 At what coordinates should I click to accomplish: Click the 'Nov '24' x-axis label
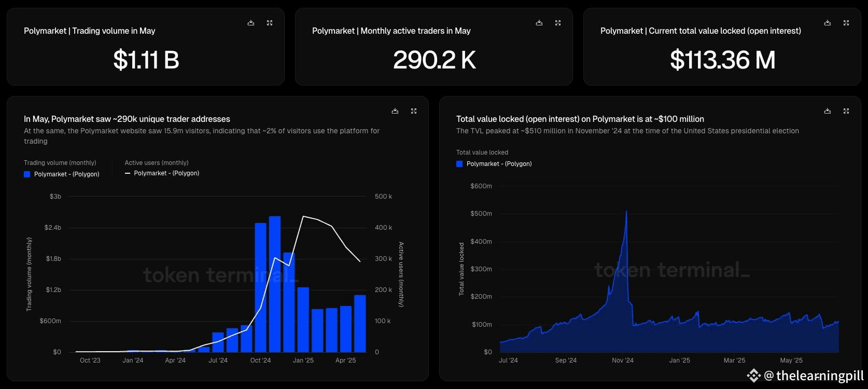click(623, 360)
